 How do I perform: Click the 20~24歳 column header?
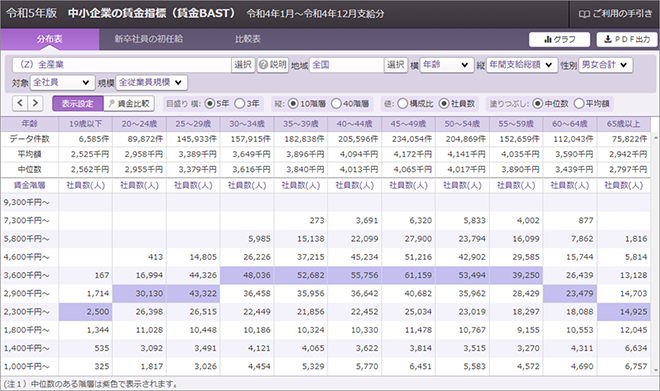tap(139, 124)
